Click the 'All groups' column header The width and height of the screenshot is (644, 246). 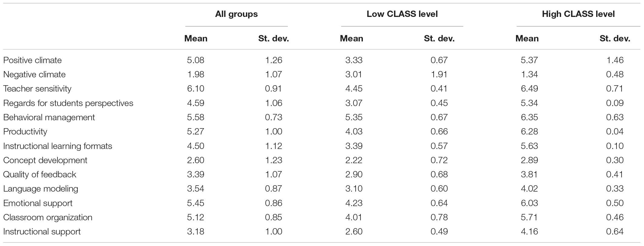click(236, 14)
